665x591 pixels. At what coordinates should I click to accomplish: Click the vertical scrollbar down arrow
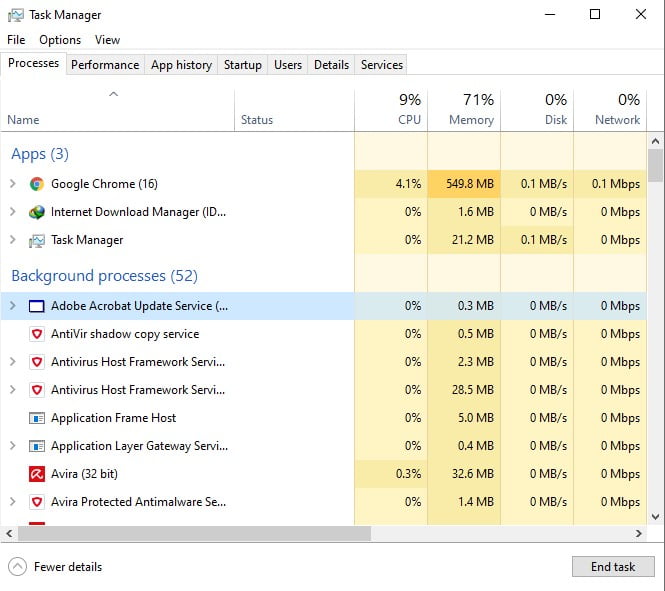click(655, 516)
